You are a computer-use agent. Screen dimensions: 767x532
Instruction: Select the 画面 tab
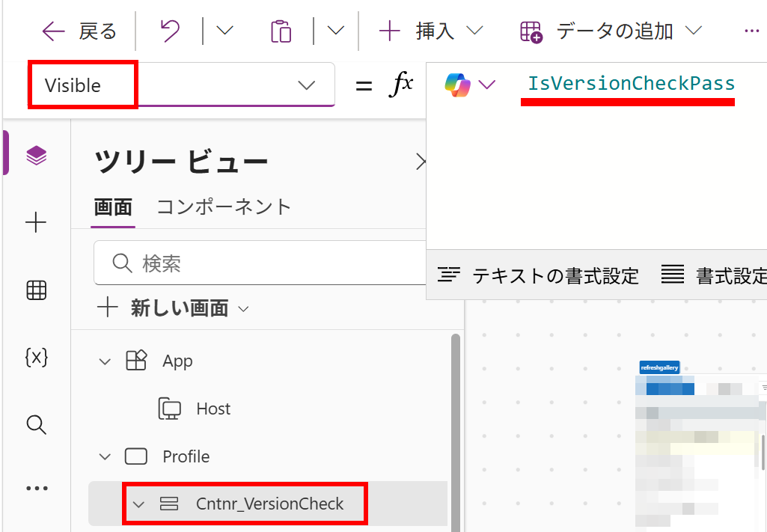(113, 207)
